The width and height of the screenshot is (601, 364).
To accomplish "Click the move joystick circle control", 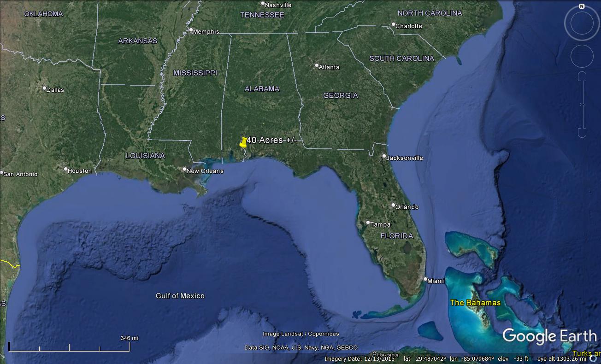I will pos(582,56).
